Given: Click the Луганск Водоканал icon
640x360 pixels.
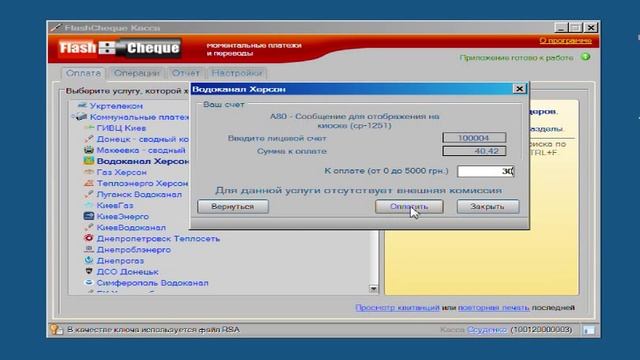Looking at the screenshot, I should (x=89, y=194).
